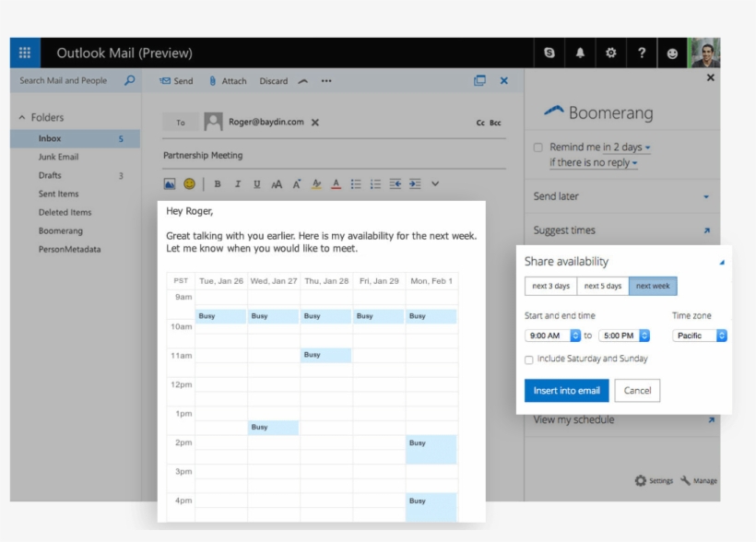Send the email
756x542 pixels.
(x=176, y=81)
